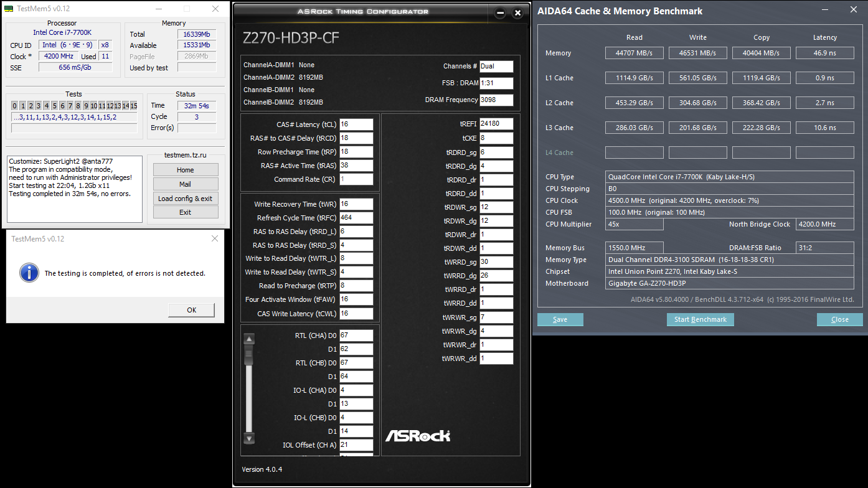Click the RTL (CHA) D0 field

point(356,335)
